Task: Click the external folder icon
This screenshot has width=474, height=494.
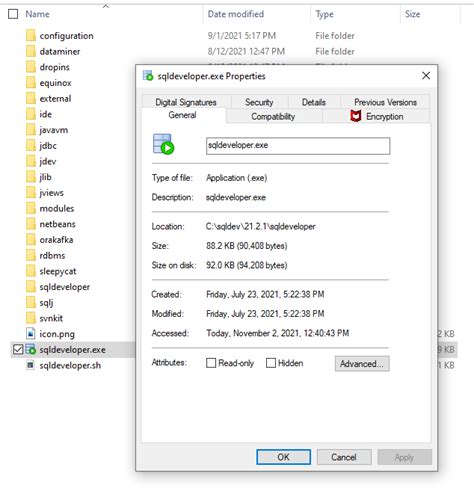Action: click(31, 98)
